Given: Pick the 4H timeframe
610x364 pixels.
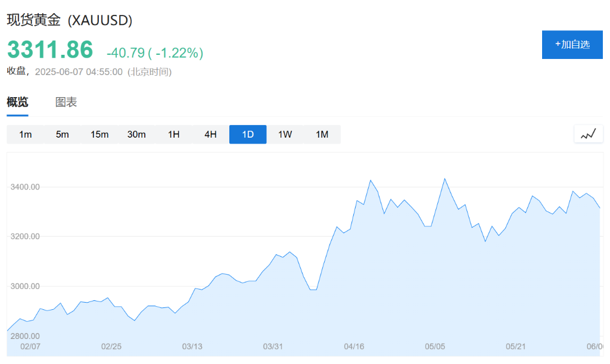Looking at the screenshot, I should click(x=210, y=135).
